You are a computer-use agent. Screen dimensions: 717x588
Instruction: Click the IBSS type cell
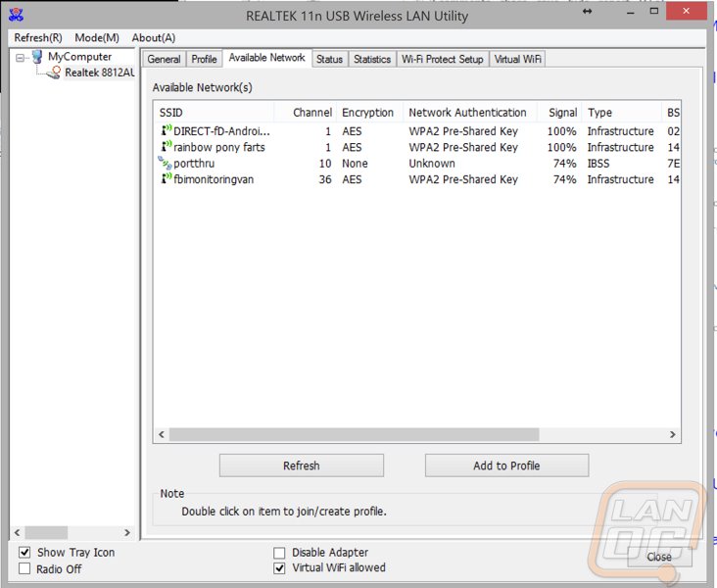(x=598, y=164)
